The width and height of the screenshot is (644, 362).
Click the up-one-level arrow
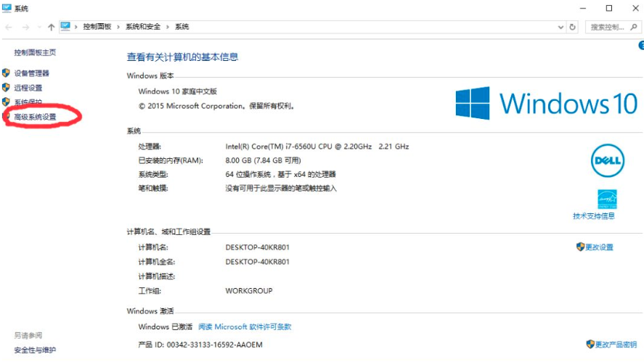point(51,27)
